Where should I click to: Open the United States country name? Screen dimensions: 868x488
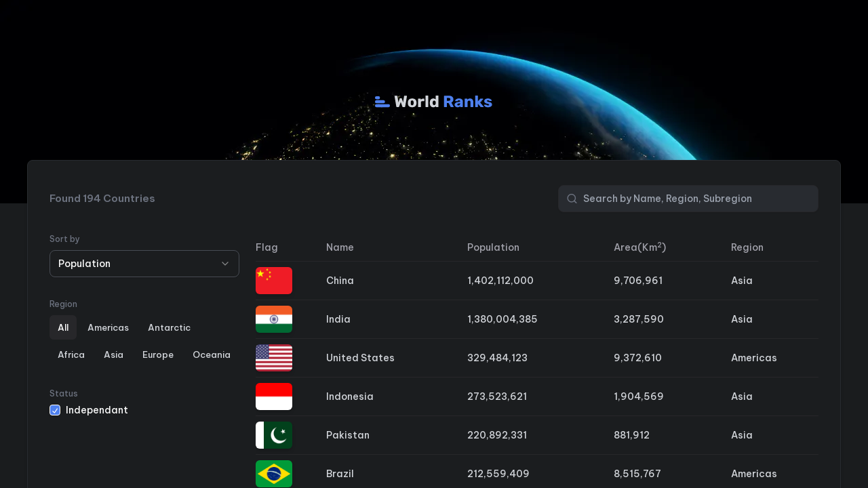coord(360,358)
